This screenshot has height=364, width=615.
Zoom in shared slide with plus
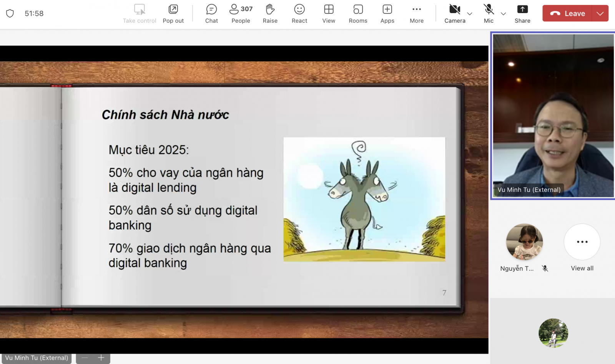click(x=101, y=358)
